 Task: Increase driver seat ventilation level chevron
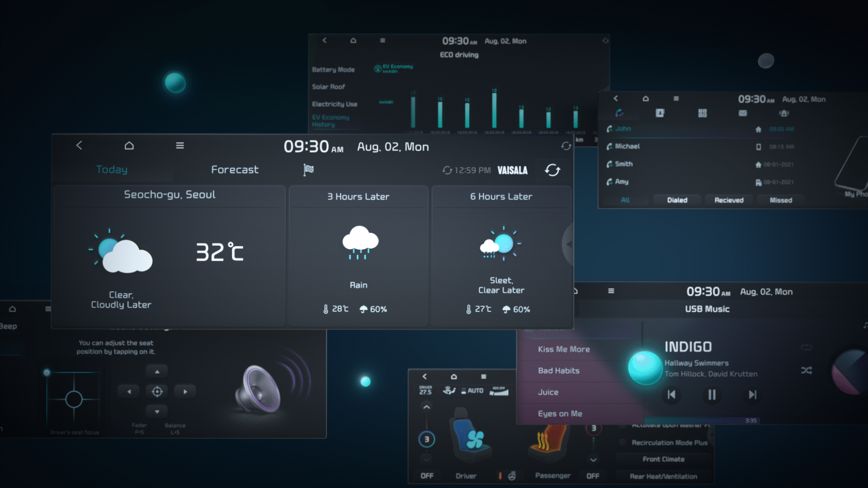(x=426, y=407)
